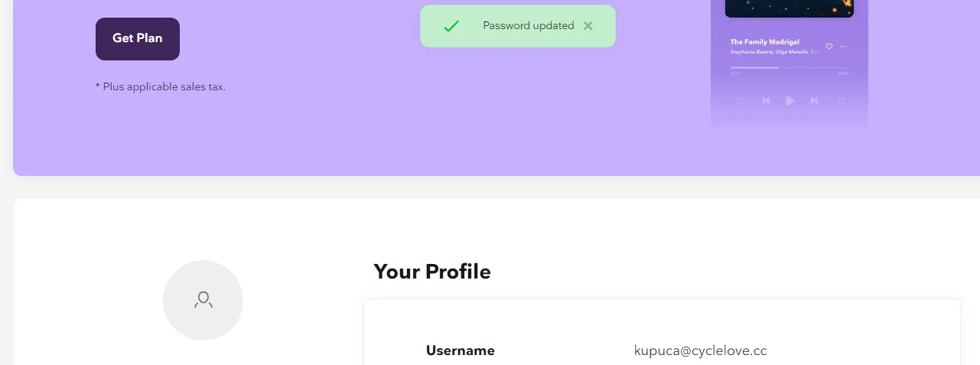Click the applicable sales tax note
Image resolution: width=980 pixels, height=365 pixels.
161,86
